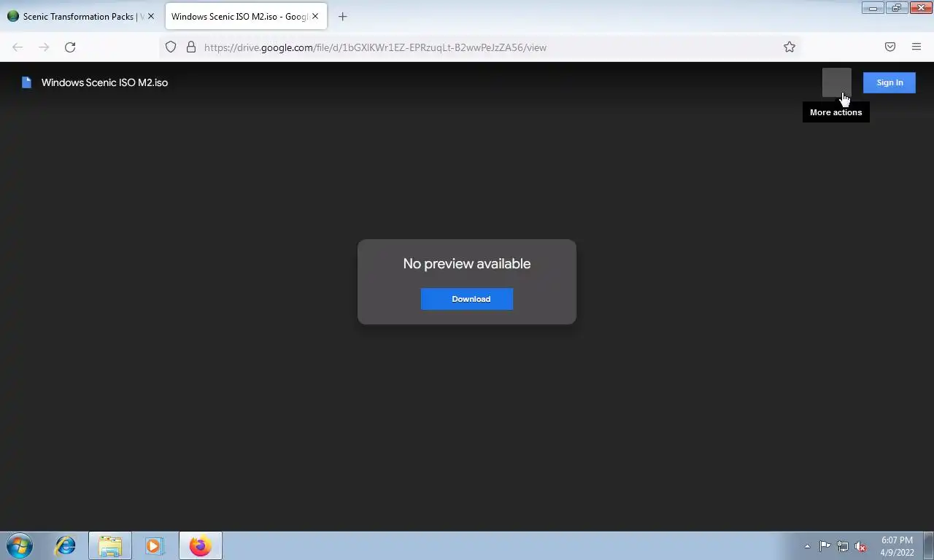Viewport: 934px width, 560px height.
Task: Save page to Pocket
Action: tap(890, 47)
